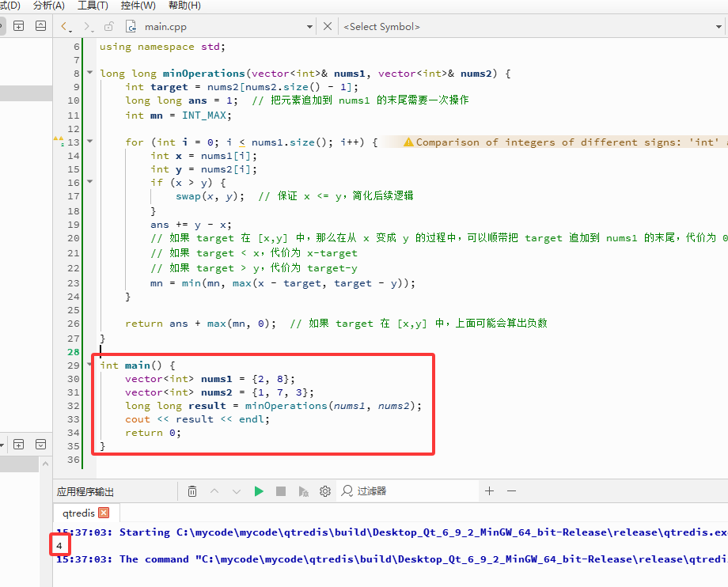This screenshot has height=587, width=728.
Task: Click the split-plus icon in top sidebar toolbar
Action: point(18,26)
